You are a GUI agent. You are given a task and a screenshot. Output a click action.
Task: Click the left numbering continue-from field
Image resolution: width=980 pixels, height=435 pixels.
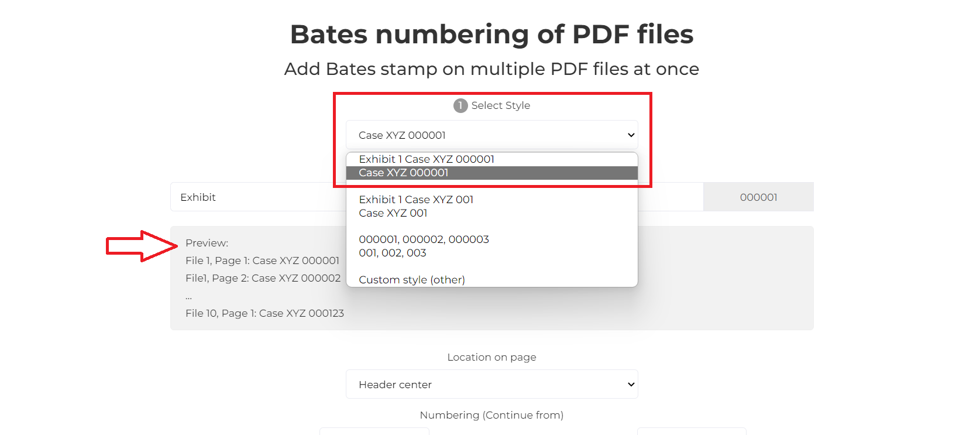pos(374,433)
